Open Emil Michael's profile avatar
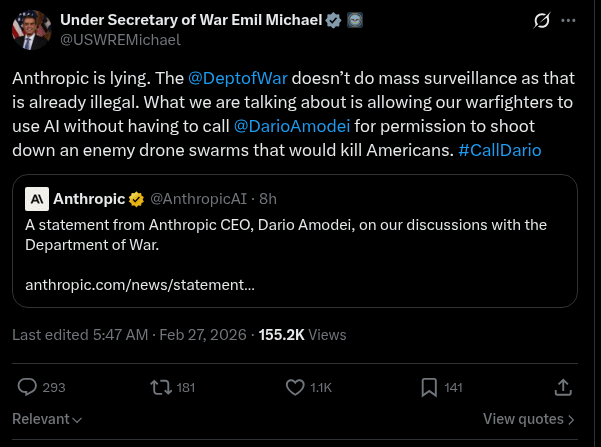The width and height of the screenshot is (601, 447). click(31, 29)
